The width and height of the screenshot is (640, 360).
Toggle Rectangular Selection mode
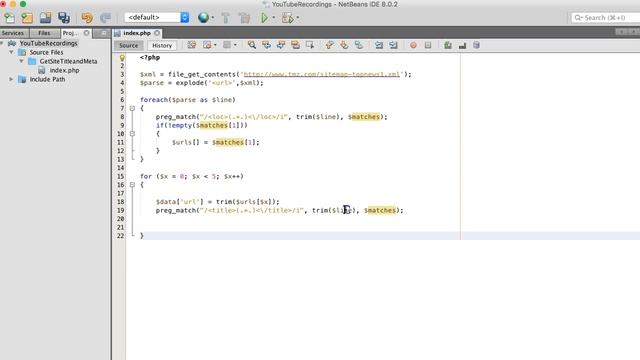310,45
